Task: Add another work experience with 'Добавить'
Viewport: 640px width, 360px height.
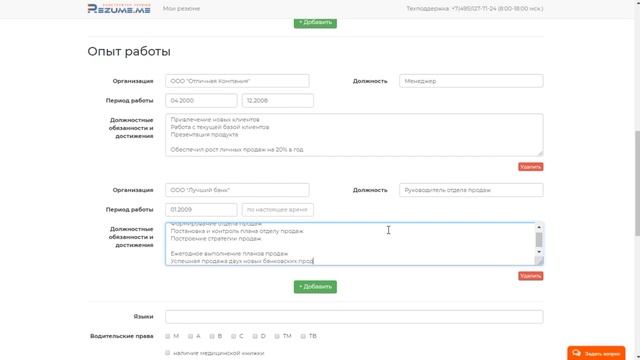Action: click(315, 287)
